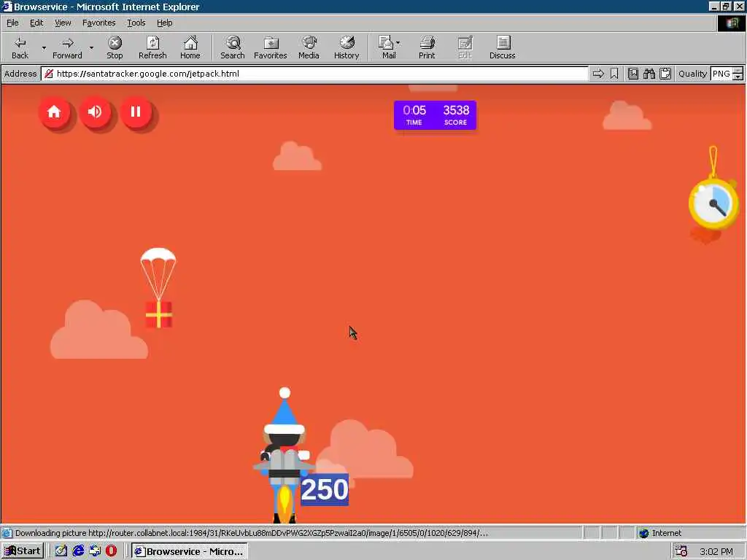Adjust the Quality stepper arrows
The image size is (747, 560).
click(738, 74)
